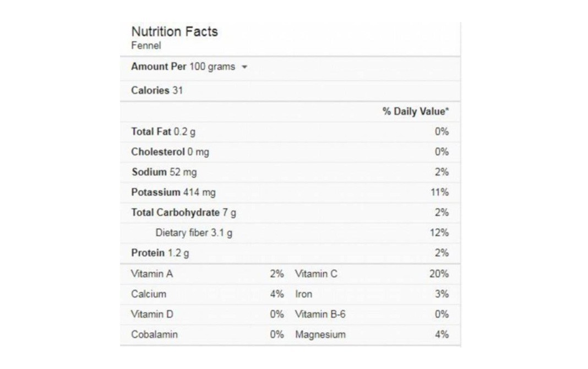Click the Amount Per 100 grams selector
The image size is (588, 369).
[189, 67]
